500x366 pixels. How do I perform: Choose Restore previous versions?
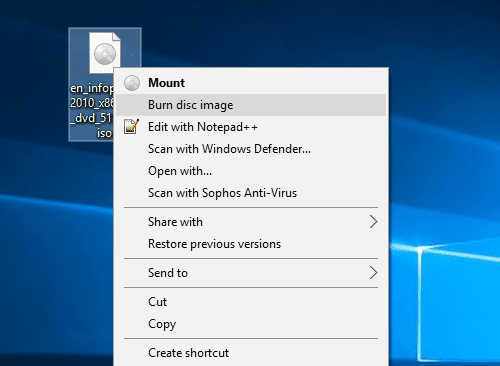(251, 244)
